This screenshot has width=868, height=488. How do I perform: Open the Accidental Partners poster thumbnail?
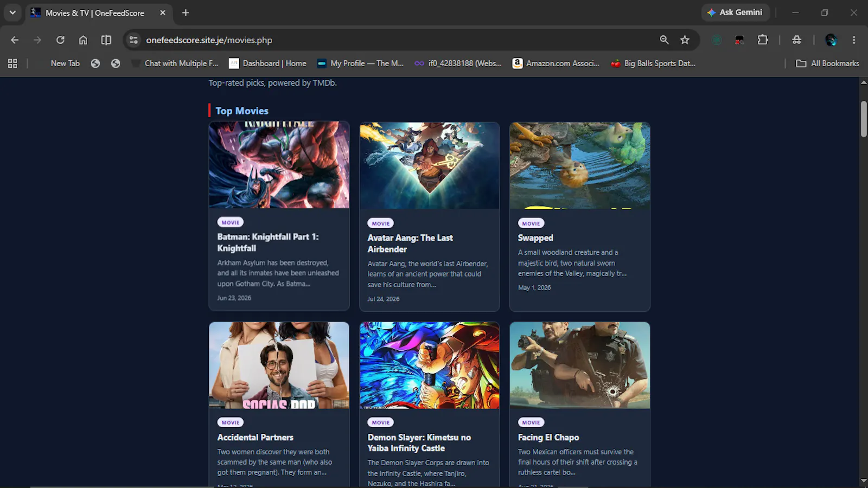point(279,365)
